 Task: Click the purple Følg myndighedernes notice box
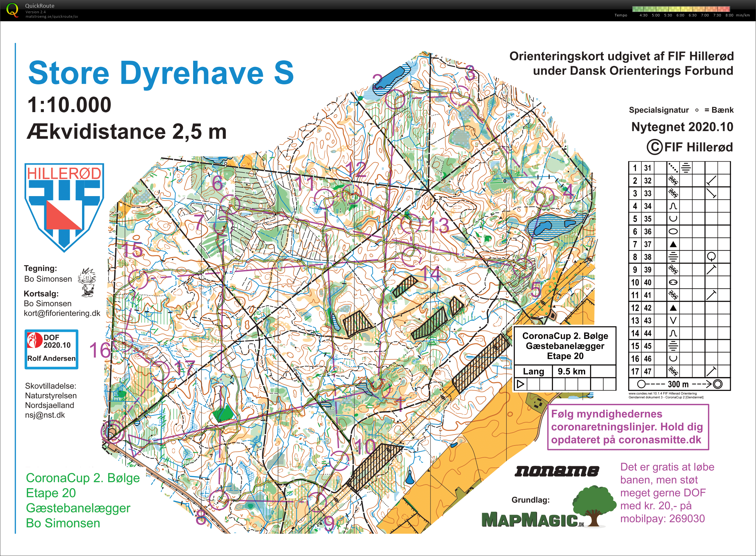628,427
